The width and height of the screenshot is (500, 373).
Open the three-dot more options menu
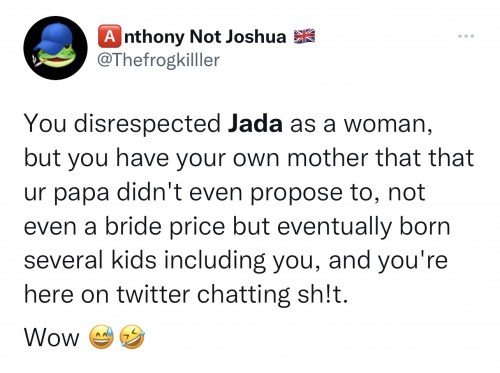coord(466,36)
